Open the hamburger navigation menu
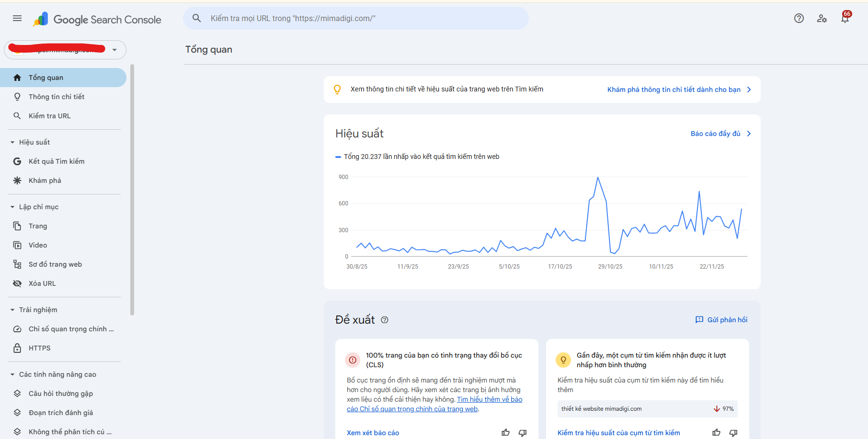 (x=17, y=18)
